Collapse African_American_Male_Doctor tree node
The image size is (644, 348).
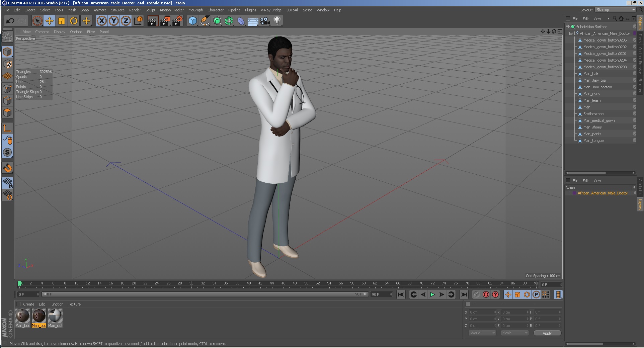[571, 33]
